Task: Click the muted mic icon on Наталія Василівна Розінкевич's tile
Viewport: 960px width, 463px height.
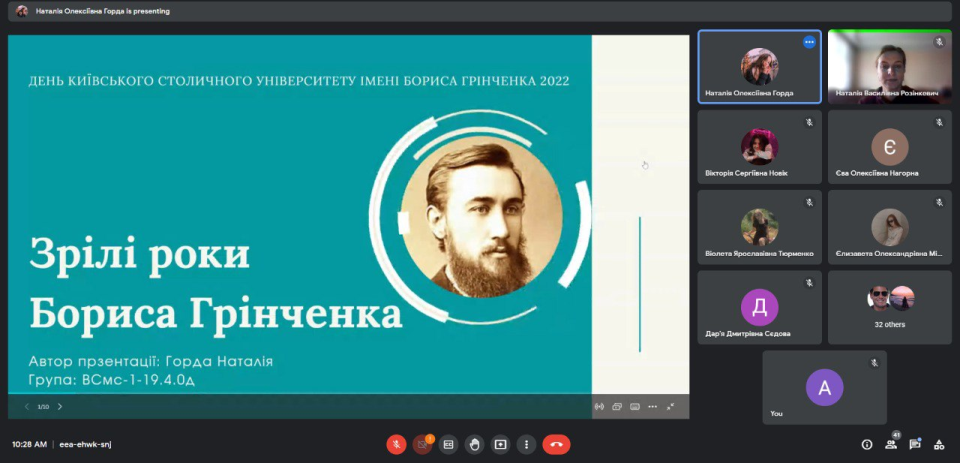Action: 939,42
